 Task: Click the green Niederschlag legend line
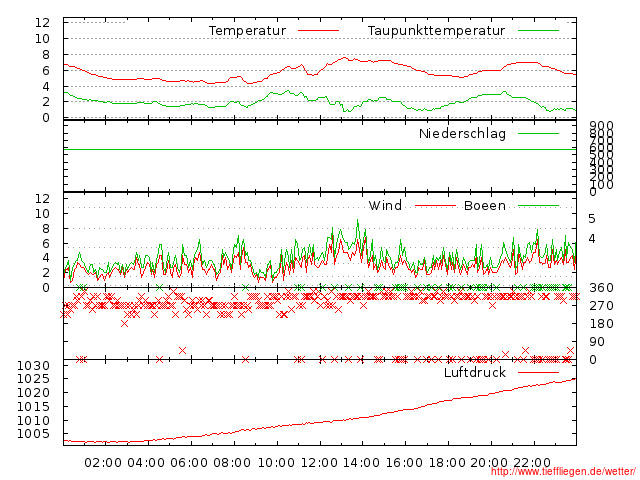tap(538, 133)
